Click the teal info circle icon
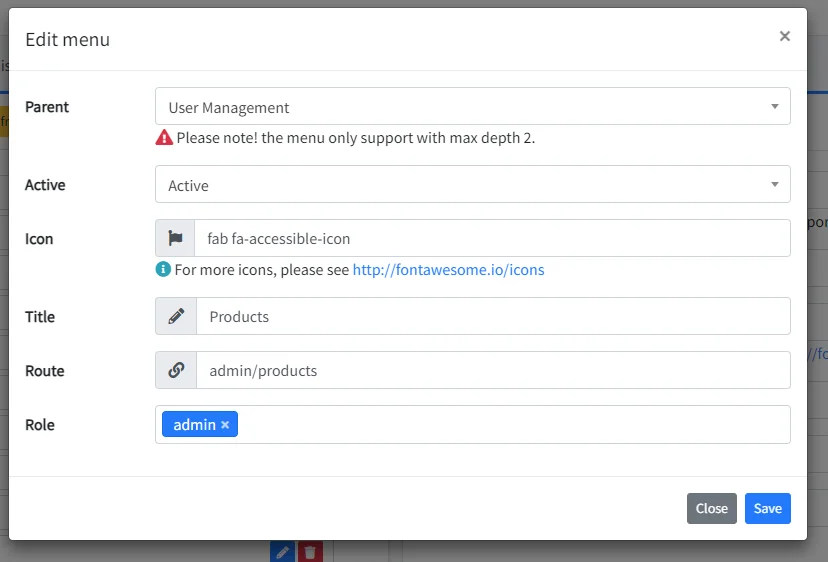Viewport: 828px width, 562px height. point(163,270)
